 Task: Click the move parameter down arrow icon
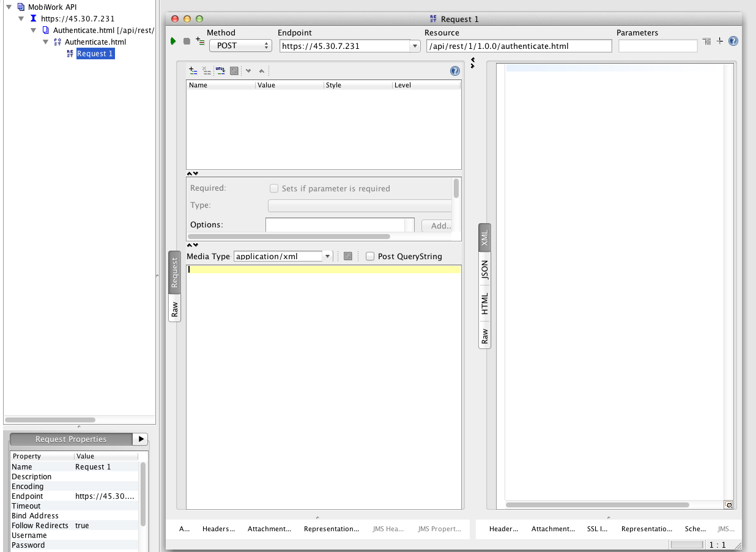click(248, 71)
